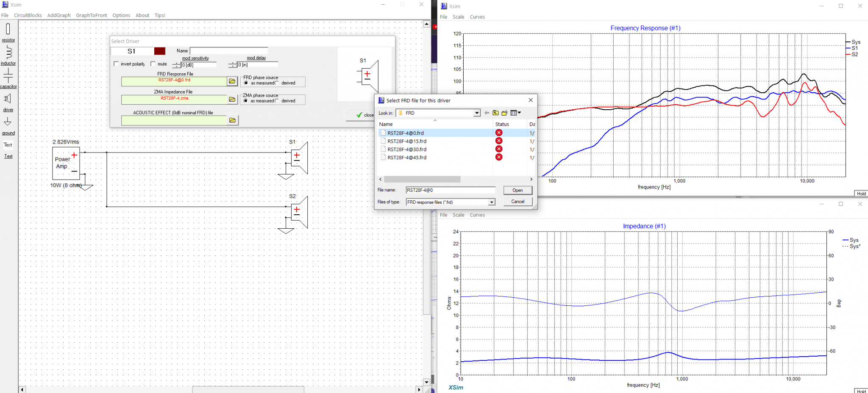Adjust the mod sensitivity stepper
868x393 pixels.
pos(176,65)
